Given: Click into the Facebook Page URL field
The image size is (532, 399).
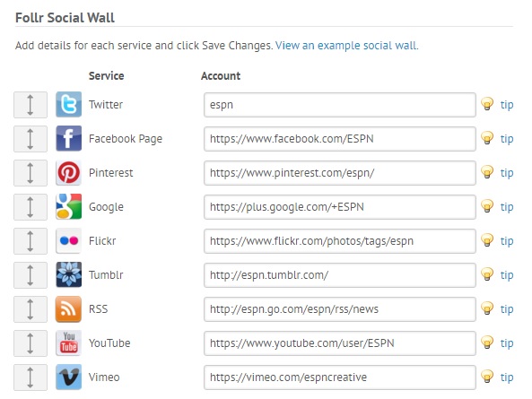Looking at the screenshot, I should (340, 139).
